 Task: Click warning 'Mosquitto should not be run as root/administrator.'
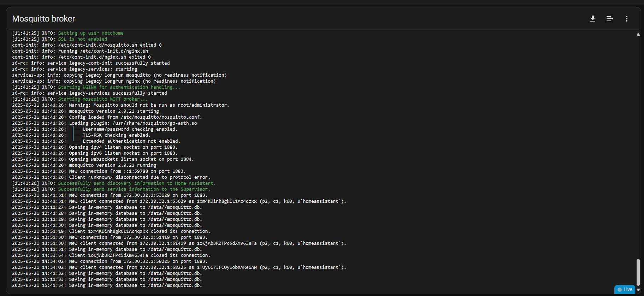(x=120, y=105)
